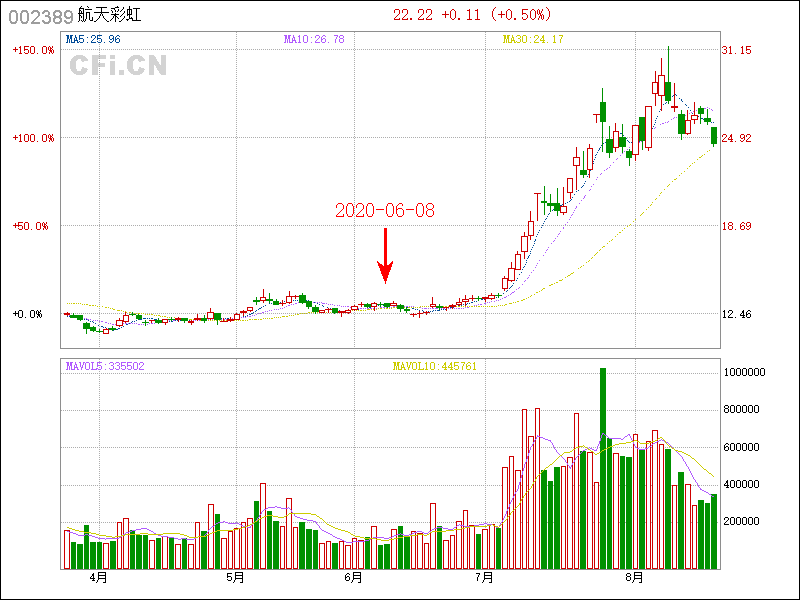Screen dimensions: 800x600
Task: Select the 2020-06-08 date annotation
Action: (x=385, y=211)
